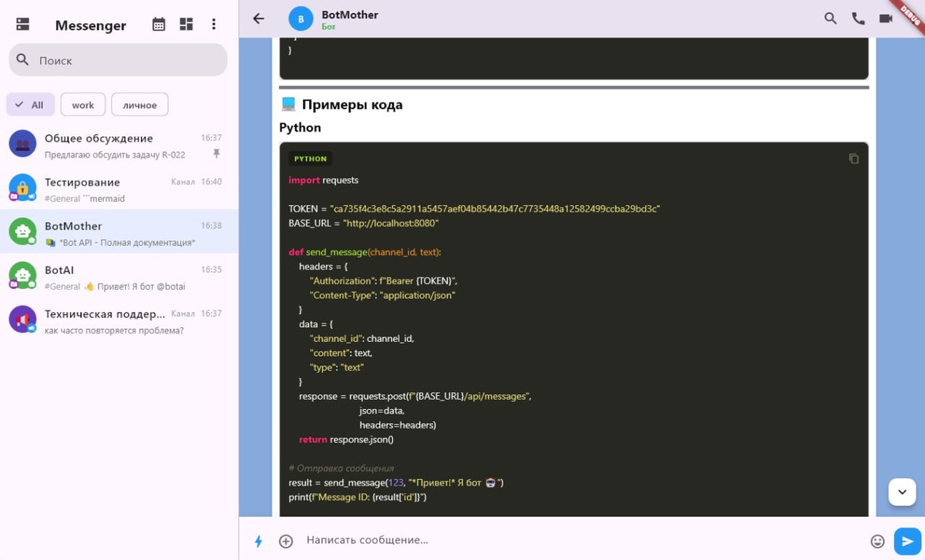Click the Отправка сообщения comment
The height and width of the screenshot is (560, 925).
click(341, 468)
